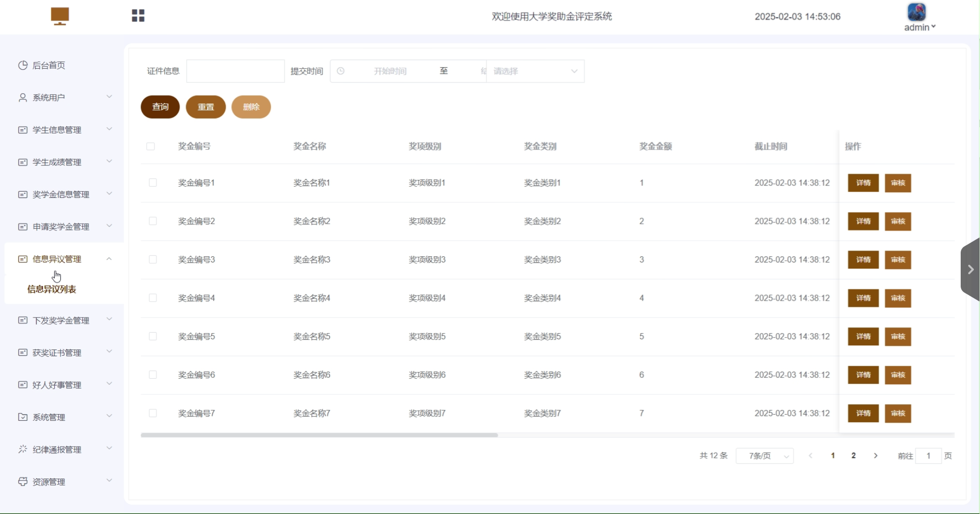Viewport: 980px width, 514px height.
Task: Check the select-all header checkbox
Action: 151,147
